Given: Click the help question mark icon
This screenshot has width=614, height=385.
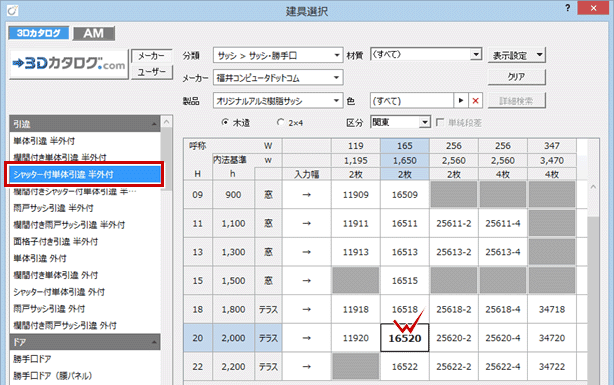Looking at the screenshot, I should pos(567,8).
